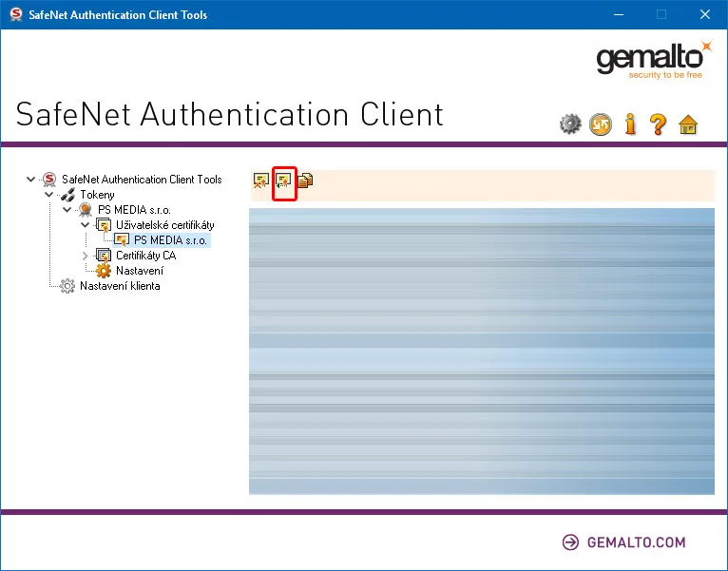Click the token medal icon beside PS MEDIA
This screenshot has height=571, width=728.
(x=86, y=210)
